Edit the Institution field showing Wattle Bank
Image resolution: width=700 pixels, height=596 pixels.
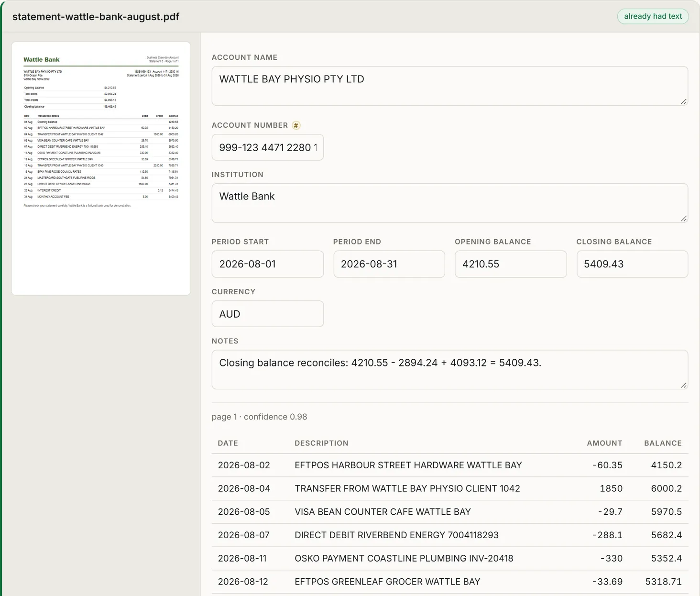click(449, 203)
